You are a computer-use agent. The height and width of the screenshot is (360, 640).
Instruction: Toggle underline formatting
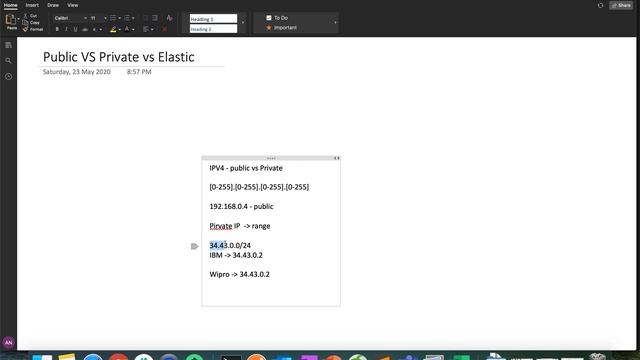pos(76,29)
